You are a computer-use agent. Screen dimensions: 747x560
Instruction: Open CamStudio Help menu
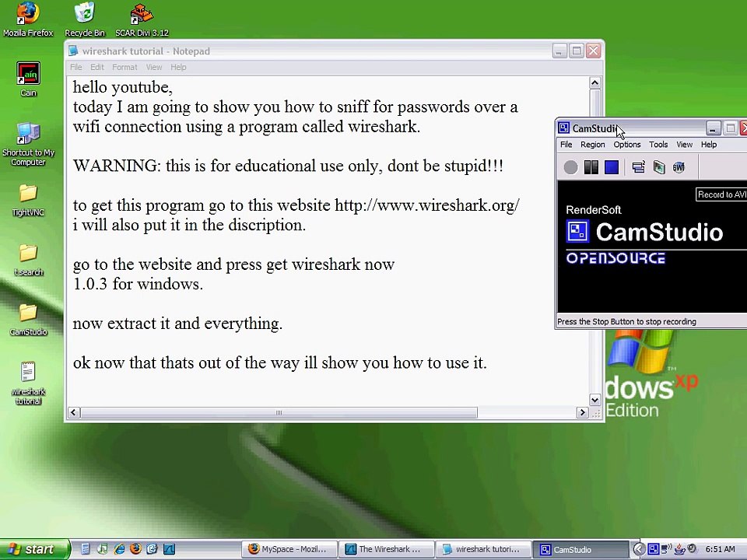tap(709, 145)
